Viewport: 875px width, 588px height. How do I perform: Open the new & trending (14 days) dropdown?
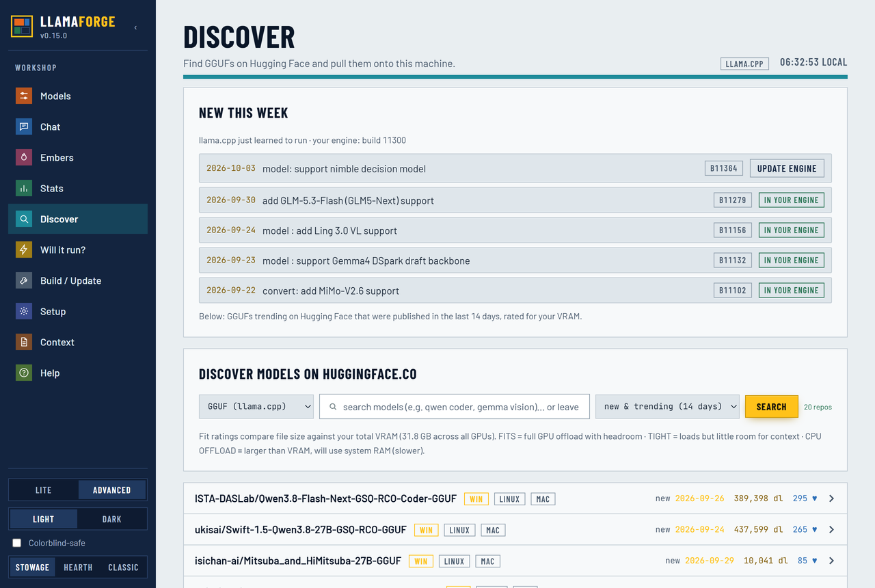click(667, 406)
